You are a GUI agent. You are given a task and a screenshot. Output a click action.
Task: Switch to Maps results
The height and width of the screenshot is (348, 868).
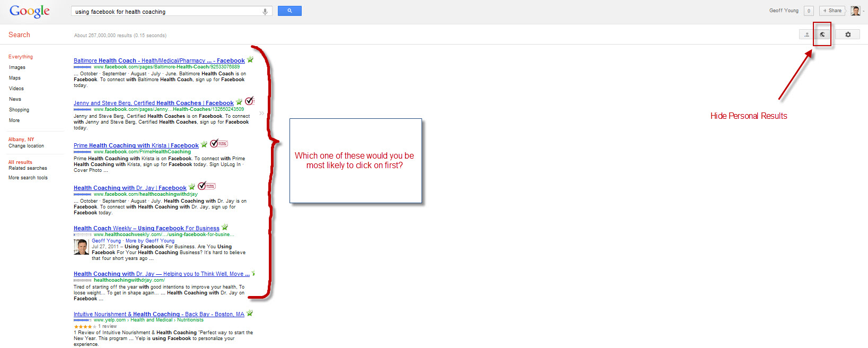[x=15, y=78]
